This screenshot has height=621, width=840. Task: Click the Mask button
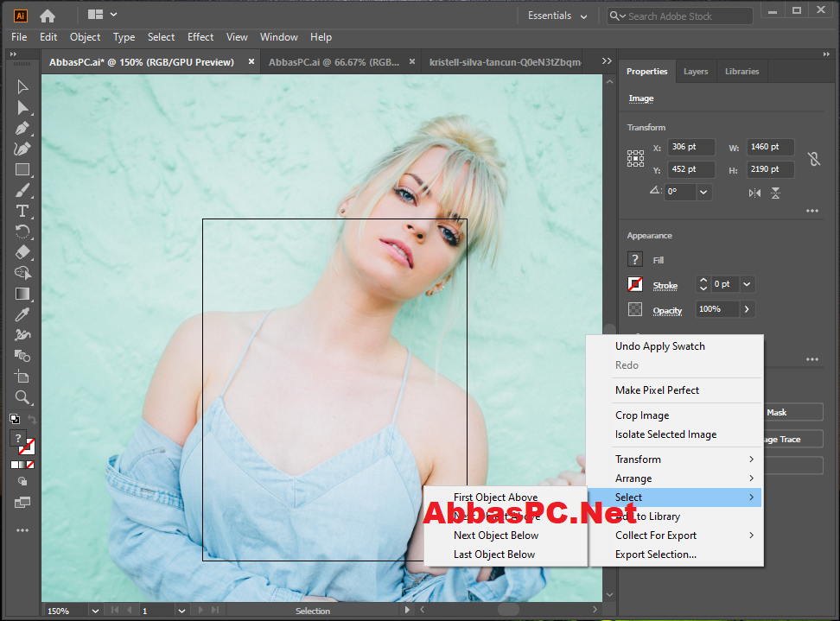click(794, 412)
